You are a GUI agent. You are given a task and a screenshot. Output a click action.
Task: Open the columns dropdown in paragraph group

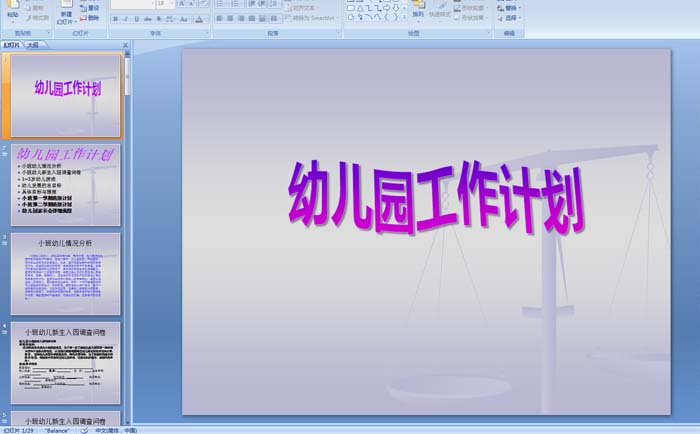click(x=274, y=18)
